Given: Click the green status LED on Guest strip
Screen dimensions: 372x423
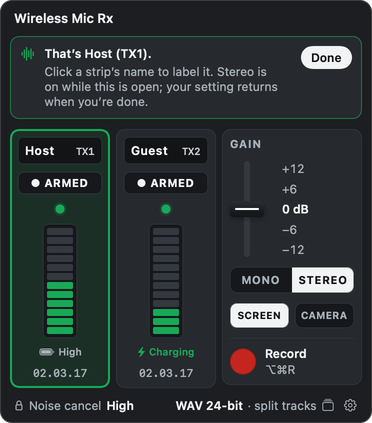Looking at the screenshot, I should tap(166, 209).
